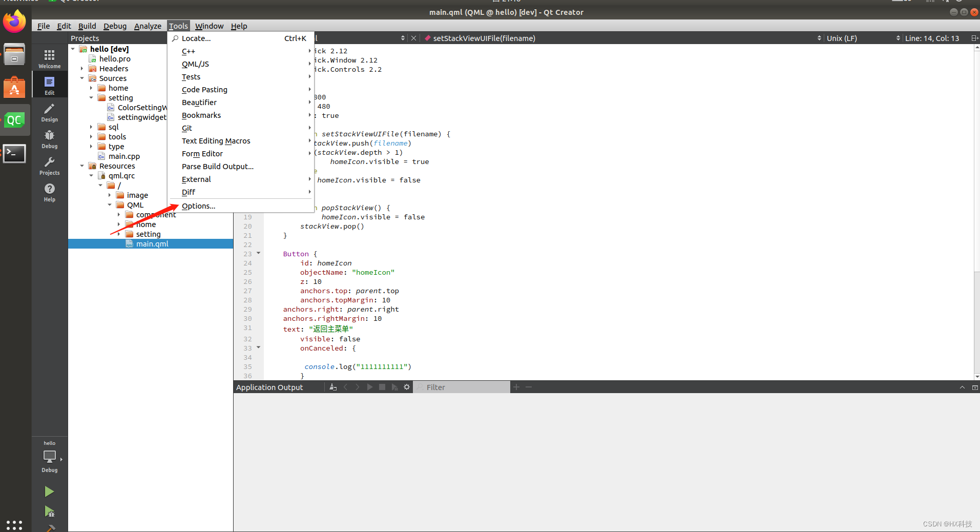
Task: Click the Filter field in output pane
Action: pyautogui.click(x=462, y=387)
